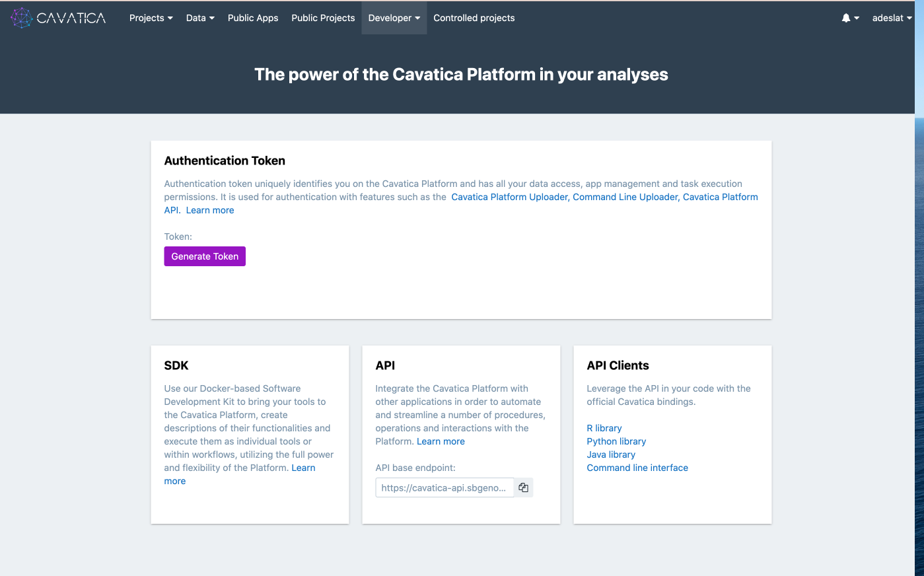Open the Python library link
Screen dimensions: 924x576
click(616, 441)
